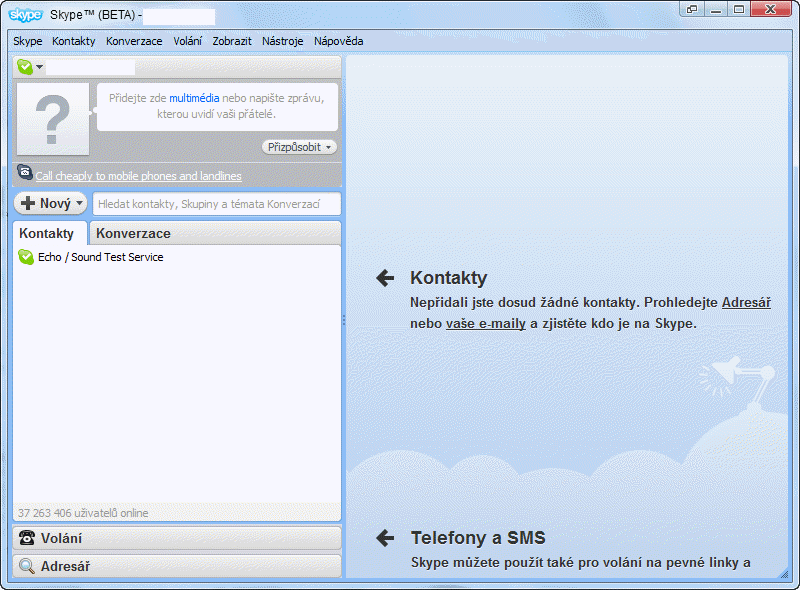
Task: Click magnifier icon on Adresář bar
Action: 27,566
